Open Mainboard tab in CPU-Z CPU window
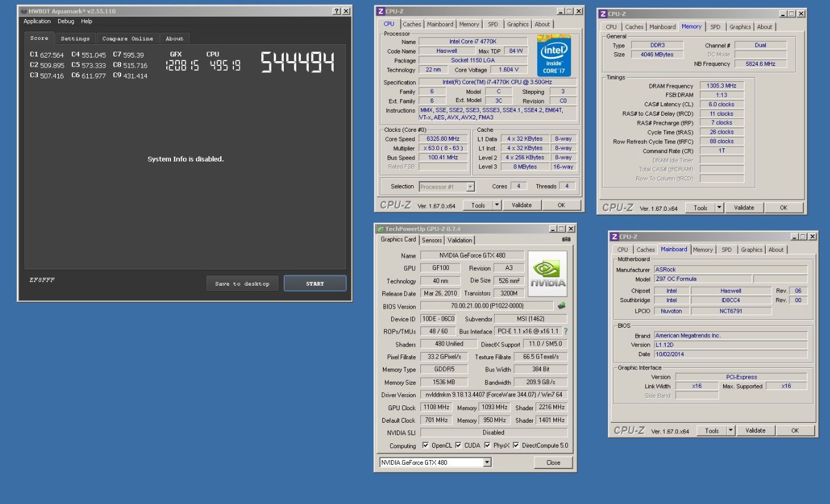The image size is (830, 504). 439,24
